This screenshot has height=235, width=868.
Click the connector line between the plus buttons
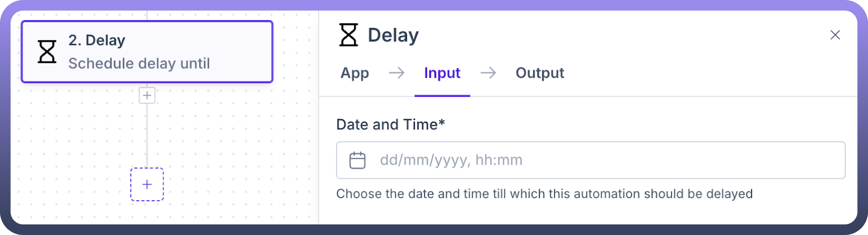tap(147, 135)
